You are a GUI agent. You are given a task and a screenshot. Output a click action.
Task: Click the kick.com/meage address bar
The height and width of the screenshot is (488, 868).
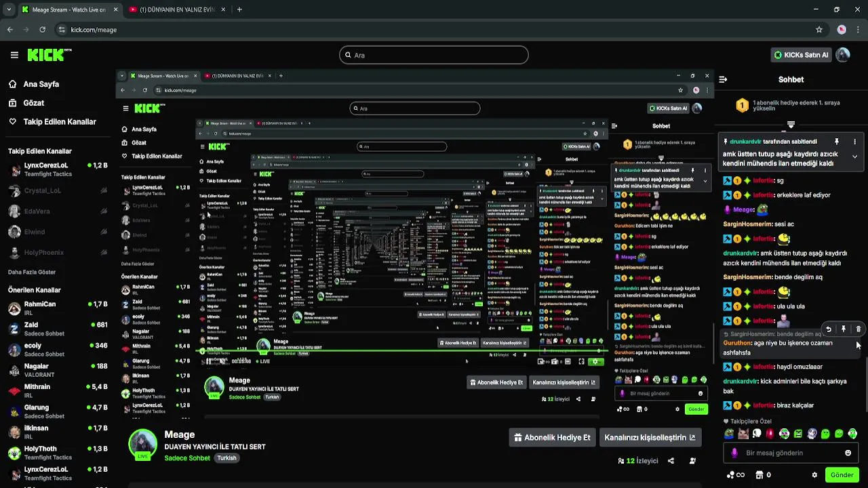click(x=441, y=30)
